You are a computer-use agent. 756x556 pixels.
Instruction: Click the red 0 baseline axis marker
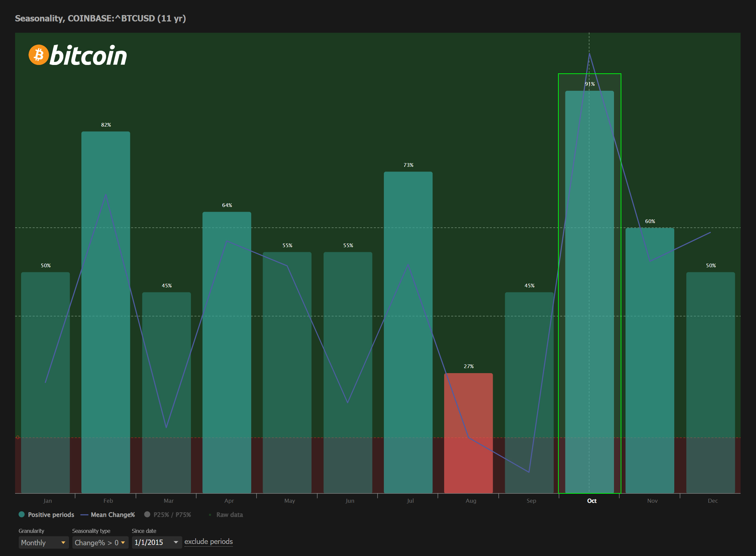18,437
